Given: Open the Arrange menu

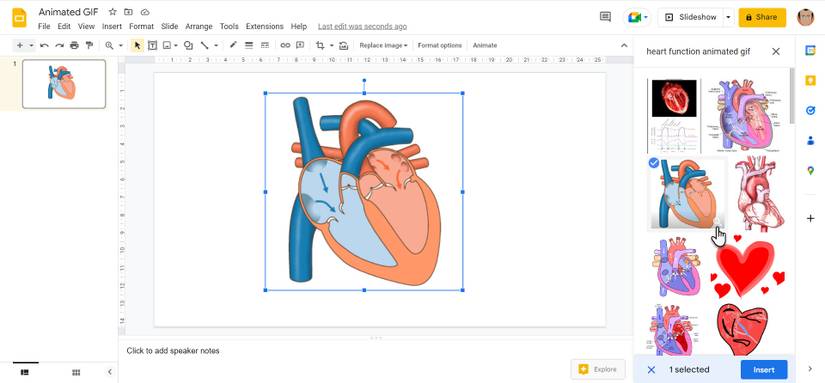Looking at the screenshot, I should (199, 26).
